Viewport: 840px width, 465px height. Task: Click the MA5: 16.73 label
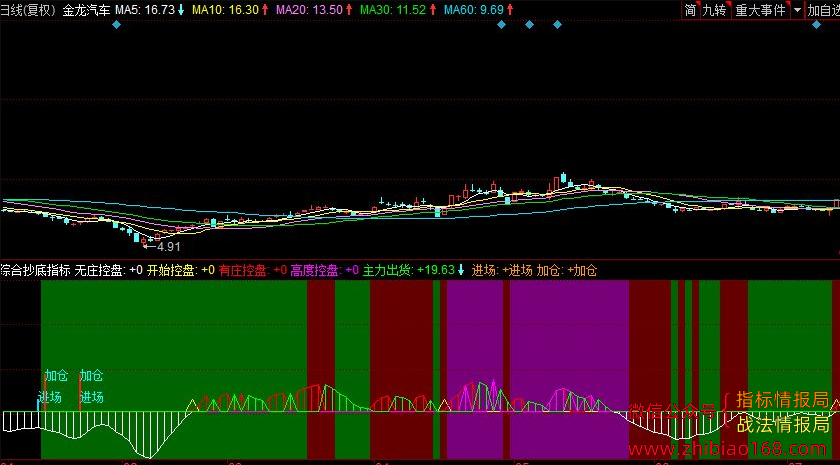click(x=145, y=10)
